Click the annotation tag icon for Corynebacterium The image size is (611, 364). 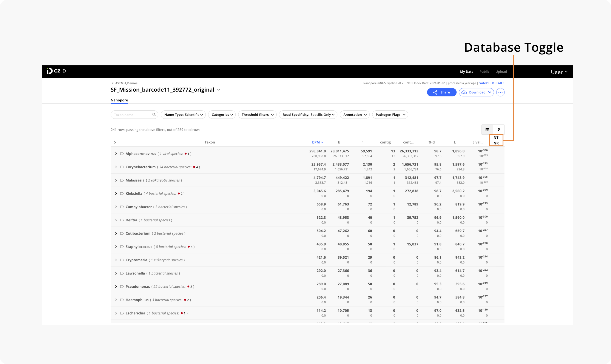click(122, 167)
